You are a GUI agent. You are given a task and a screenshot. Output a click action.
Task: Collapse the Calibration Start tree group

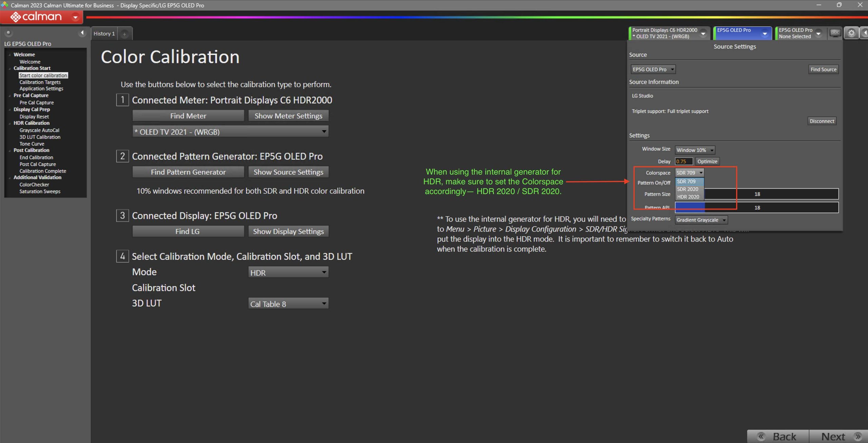(x=9, y=68)
